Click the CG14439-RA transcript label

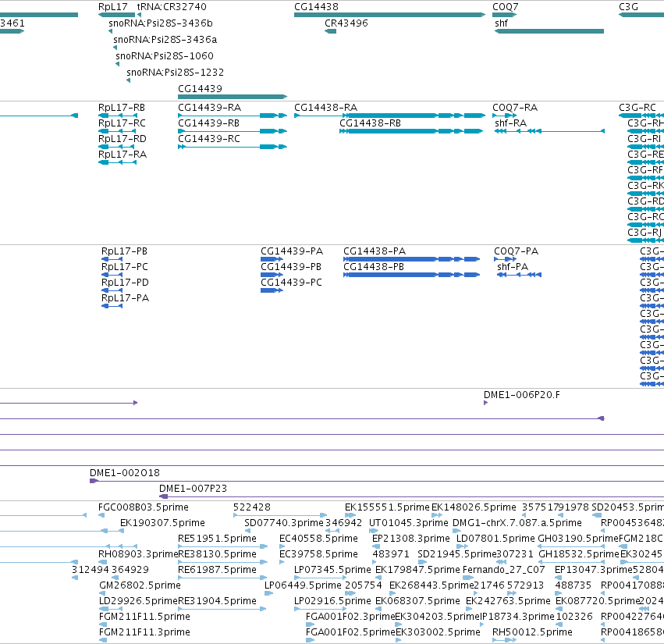(x=210, y=107)
